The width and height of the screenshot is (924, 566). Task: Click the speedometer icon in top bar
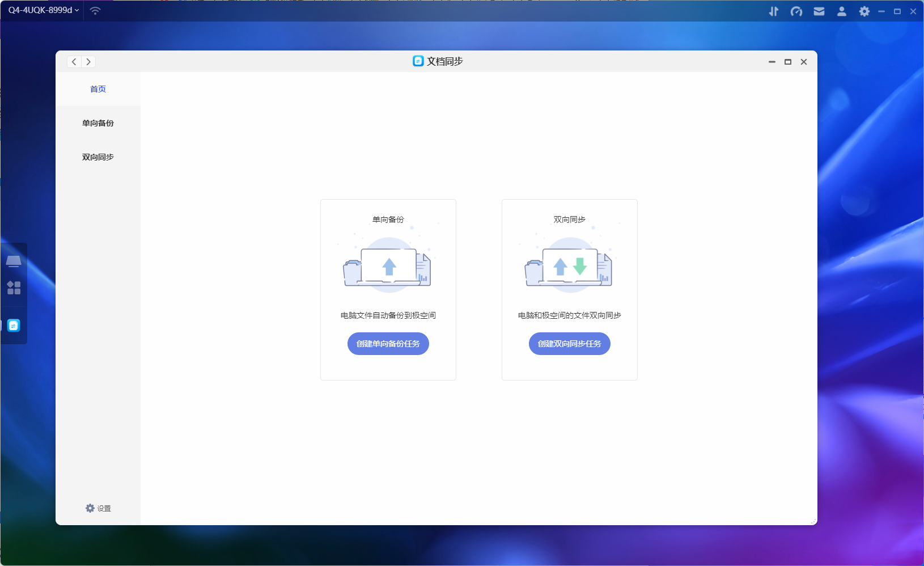click(x=796, y=11)
